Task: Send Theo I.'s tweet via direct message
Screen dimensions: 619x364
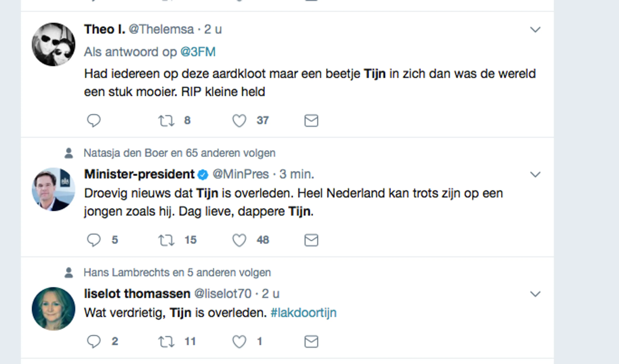Action: [311, 120]
